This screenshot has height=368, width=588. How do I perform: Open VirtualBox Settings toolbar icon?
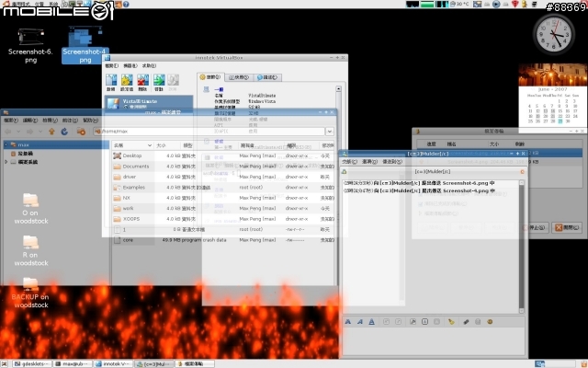[x=127, y=80]
